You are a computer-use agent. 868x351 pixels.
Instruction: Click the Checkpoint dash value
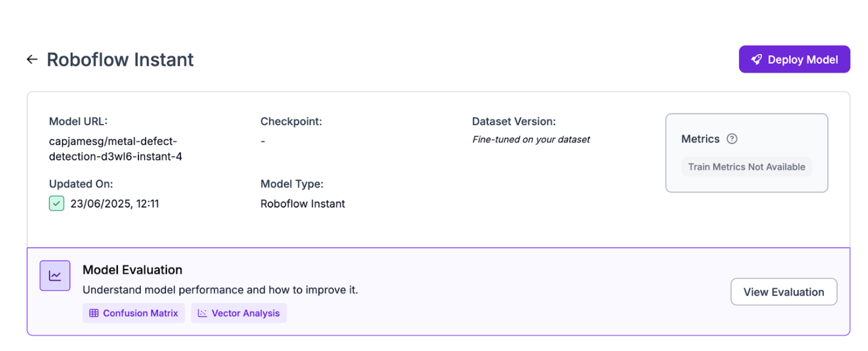(263, 141)
